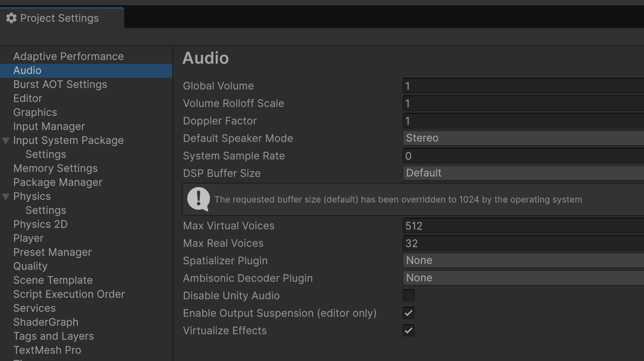Uncheck Enable Output Suspension (editor only)
Image resolution: width=644 pixels, height=361 pixels.
coord(408,313)
